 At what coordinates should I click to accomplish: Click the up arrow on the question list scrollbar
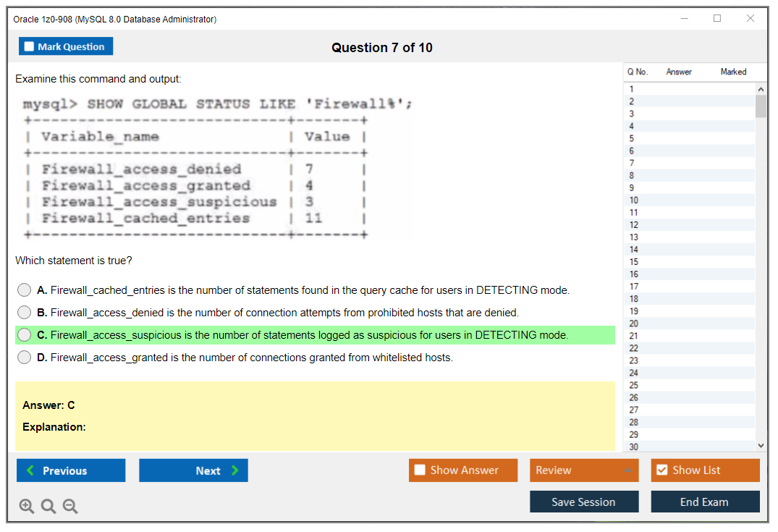761,88
